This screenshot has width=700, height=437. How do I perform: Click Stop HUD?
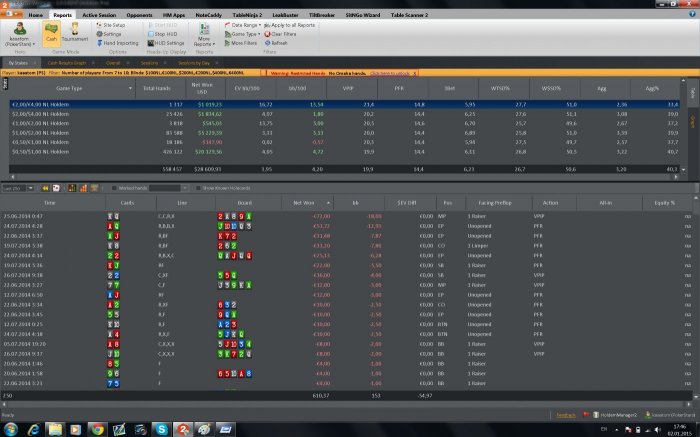point(162,34)
